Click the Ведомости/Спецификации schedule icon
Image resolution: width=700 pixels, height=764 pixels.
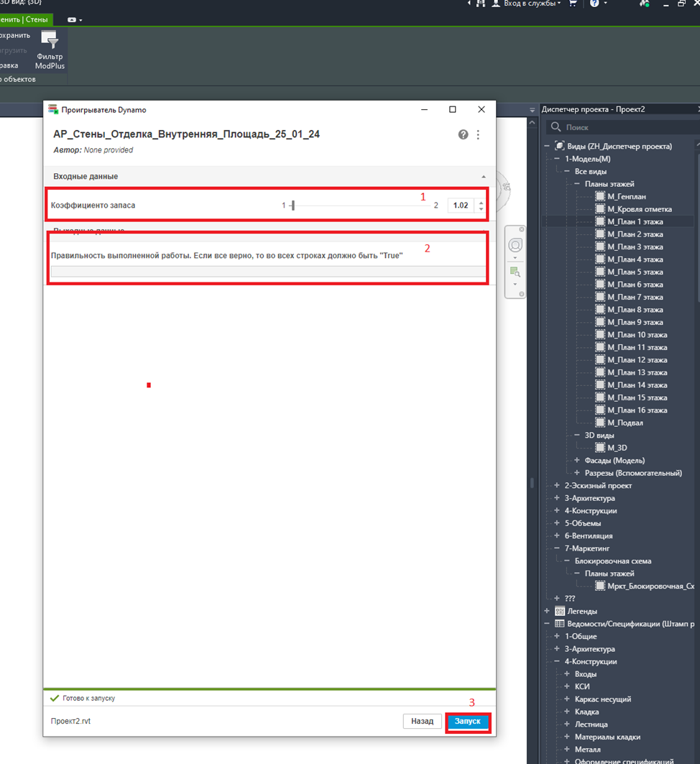560,624
